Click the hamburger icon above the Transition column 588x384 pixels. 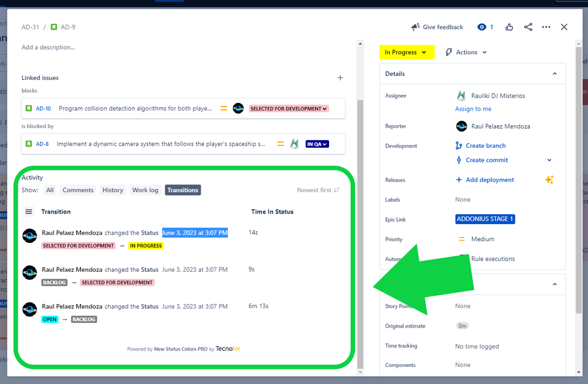29,212
